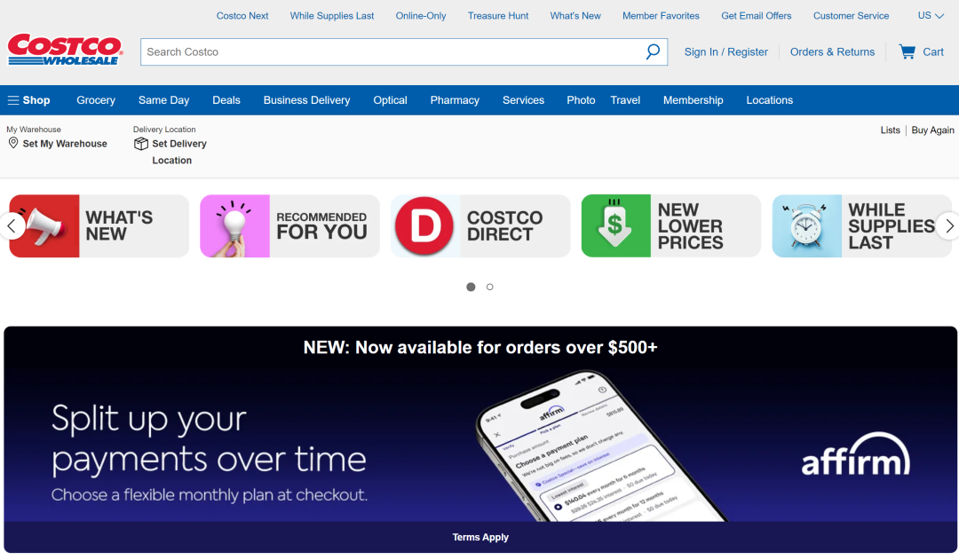Click the warehouse location pin icon
Viewport: 959px width, 560px height.
[x=12, y=143]
